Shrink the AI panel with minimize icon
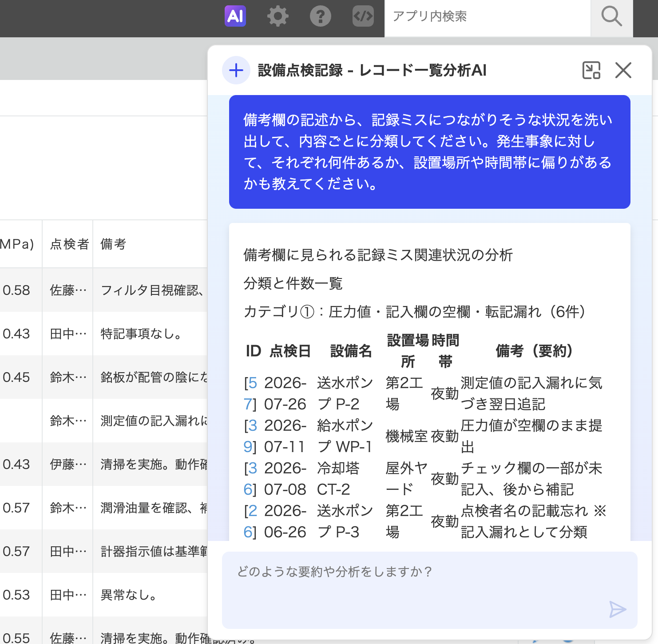 591,70
